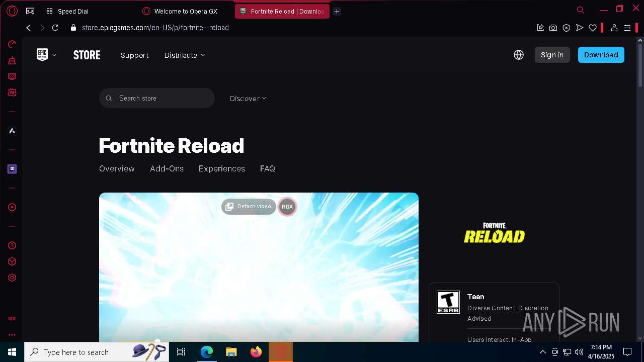Select Fortnite Reload browser tab
The image size is (644, 362).
coord(282,11)
